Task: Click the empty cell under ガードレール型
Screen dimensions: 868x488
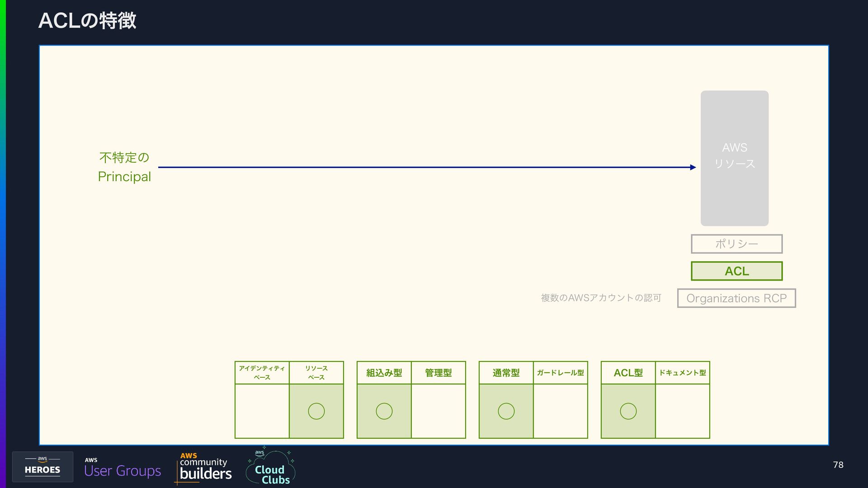Action: 561,411
